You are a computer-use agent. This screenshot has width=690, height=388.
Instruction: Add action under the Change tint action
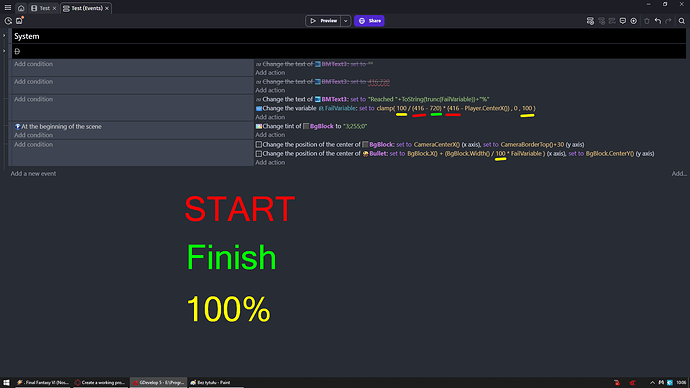270,135
